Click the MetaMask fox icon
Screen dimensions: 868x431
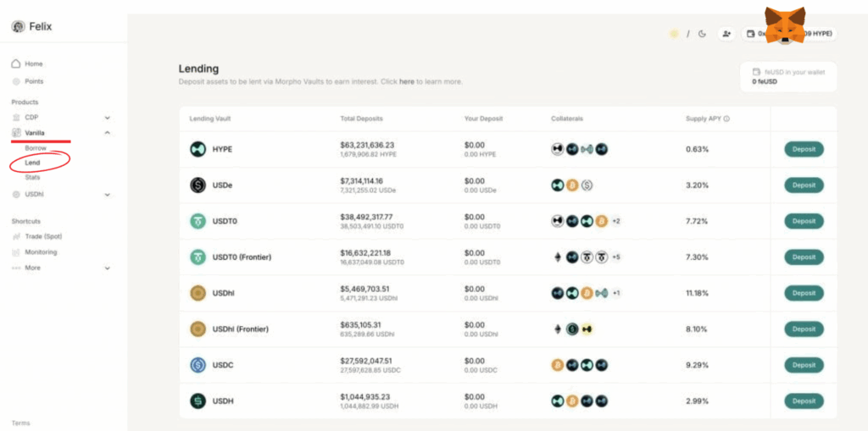pos(785,26)
